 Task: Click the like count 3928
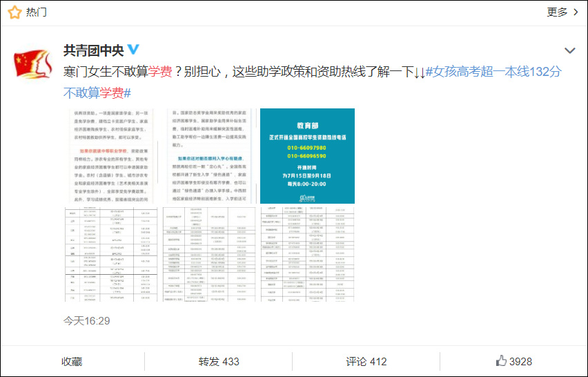[520, 362]
